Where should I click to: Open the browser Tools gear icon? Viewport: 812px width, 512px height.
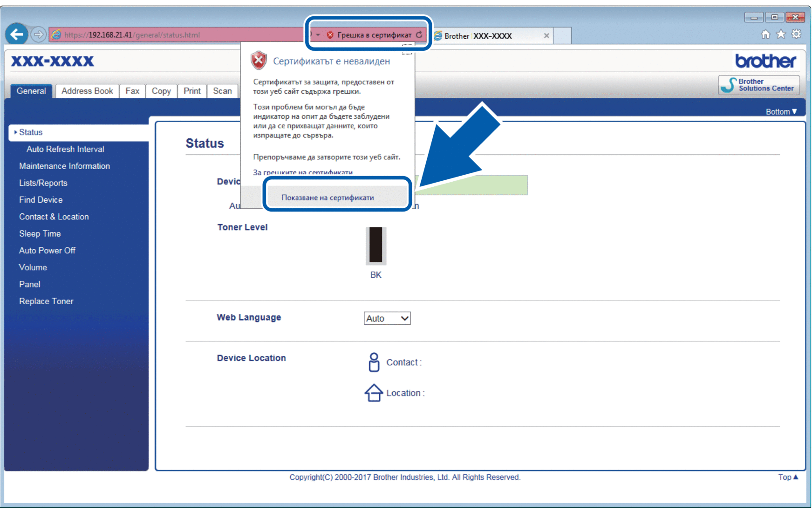(796, 34)
